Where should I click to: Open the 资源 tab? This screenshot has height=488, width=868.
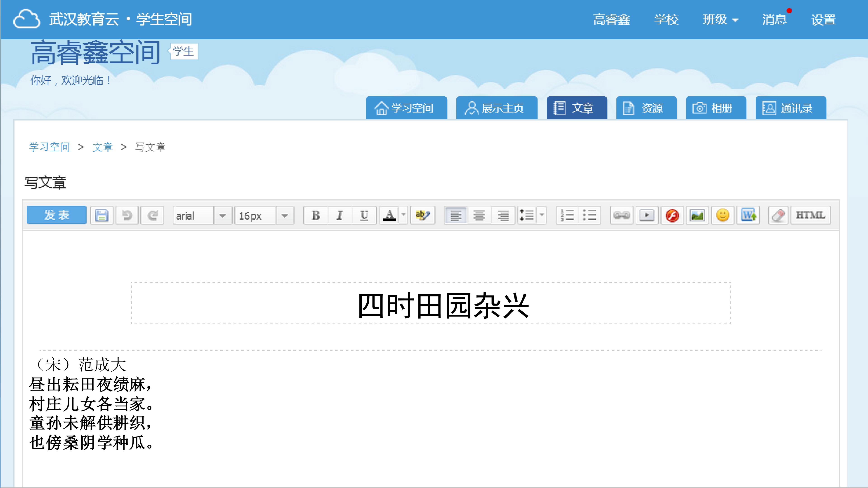[646, 108]
